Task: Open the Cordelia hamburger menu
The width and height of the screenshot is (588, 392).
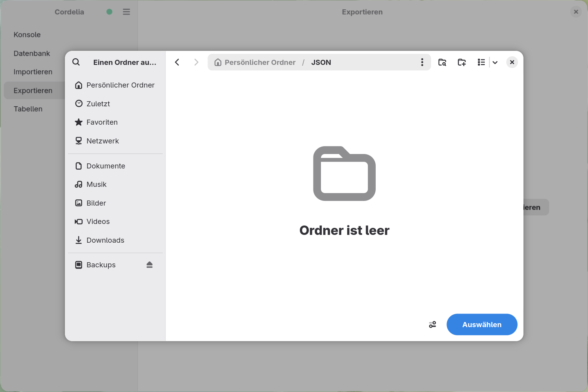Action: [126, 12]
